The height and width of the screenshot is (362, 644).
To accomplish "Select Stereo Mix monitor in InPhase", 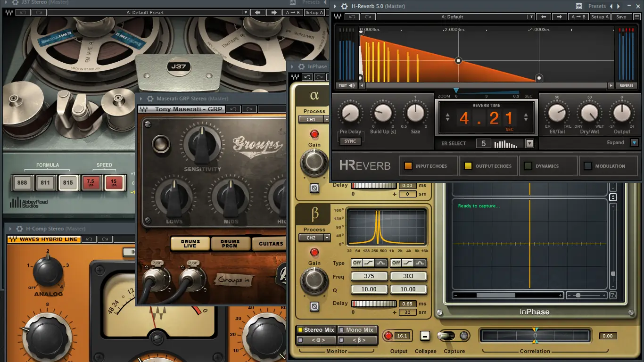I will [316, 330].
